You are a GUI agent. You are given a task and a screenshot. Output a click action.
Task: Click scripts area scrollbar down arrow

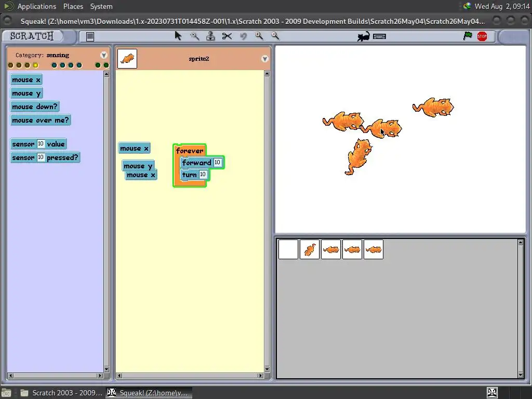coord(267,369)
